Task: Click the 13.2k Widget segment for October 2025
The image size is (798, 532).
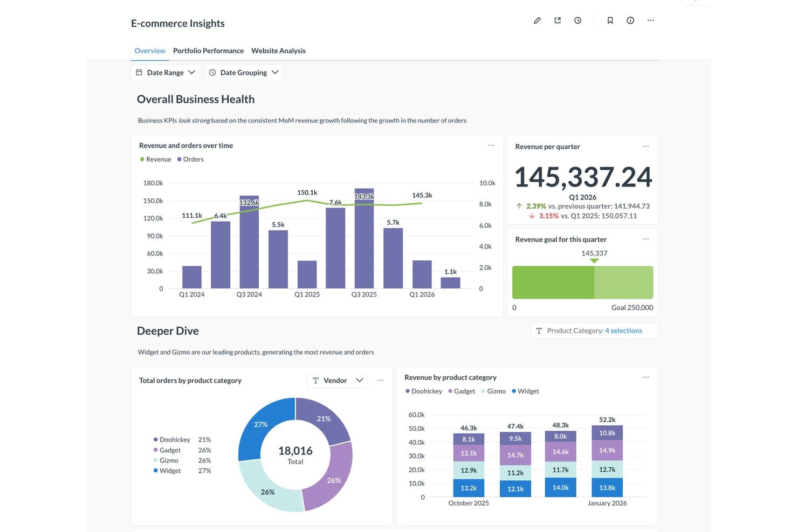Action: point(469,488)
